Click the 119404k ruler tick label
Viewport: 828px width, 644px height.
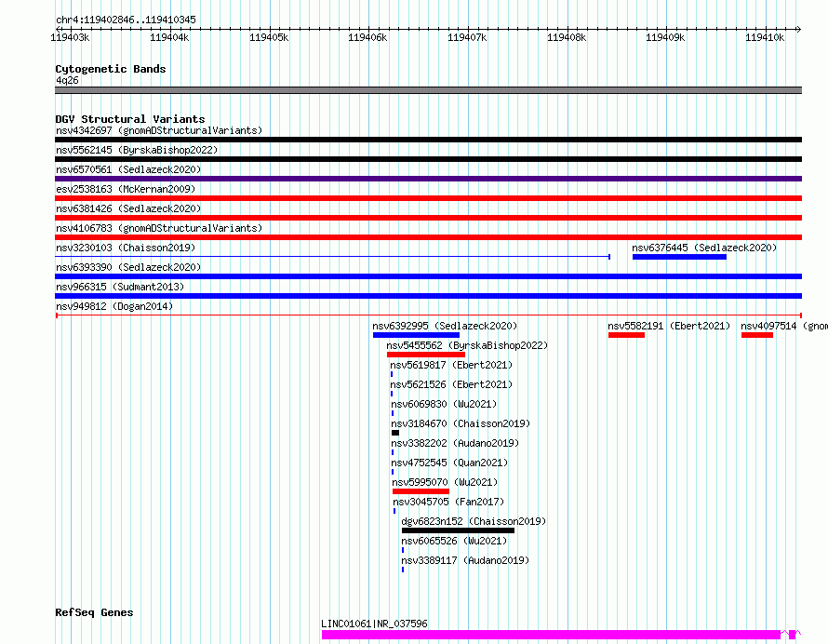coord(169,37)
